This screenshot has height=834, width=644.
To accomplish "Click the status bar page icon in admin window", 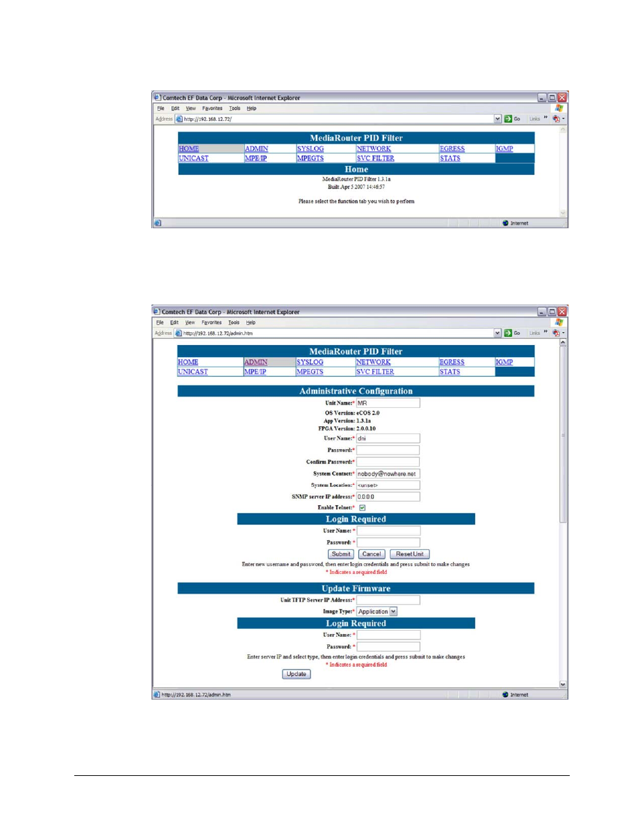I will 157,694.
